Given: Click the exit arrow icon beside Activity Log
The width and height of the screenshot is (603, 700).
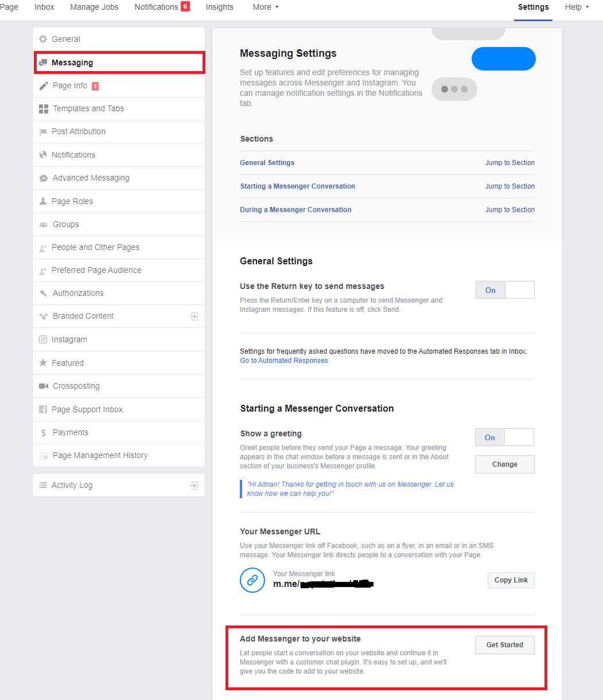Looking at the screenshot, I should (x=194, y=486).
